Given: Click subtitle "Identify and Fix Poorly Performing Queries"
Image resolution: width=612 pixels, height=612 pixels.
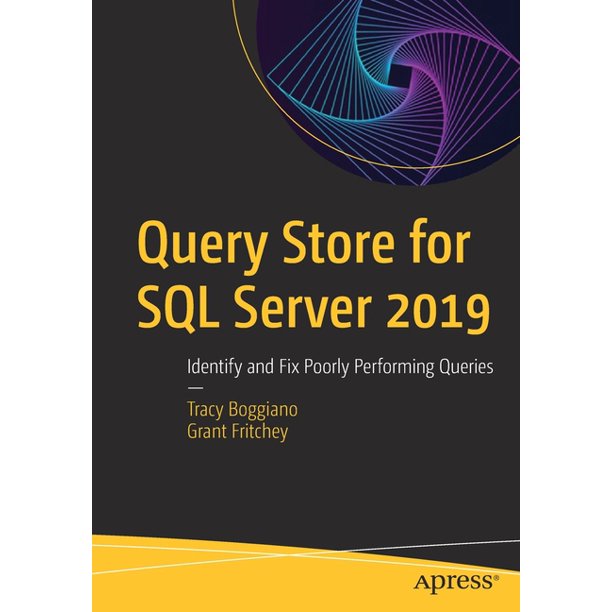Looking at the screenshot, I should pyautogui.click(x=340, y=367).
